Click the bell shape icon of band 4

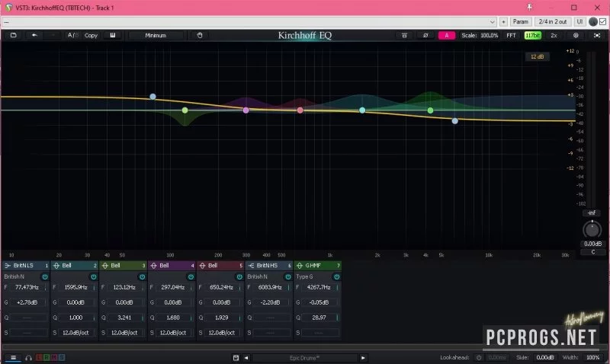coord(154,266)
